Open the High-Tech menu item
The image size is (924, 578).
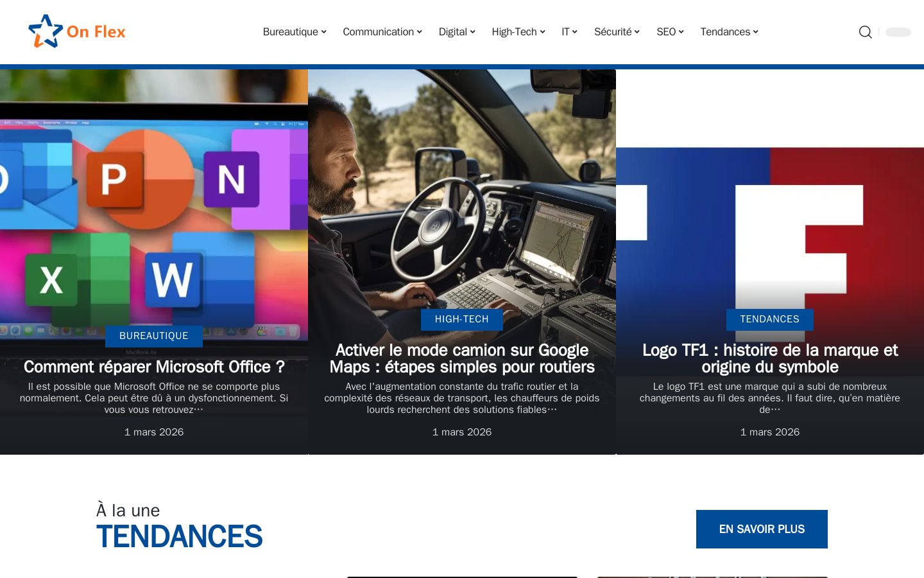[514, 32]
